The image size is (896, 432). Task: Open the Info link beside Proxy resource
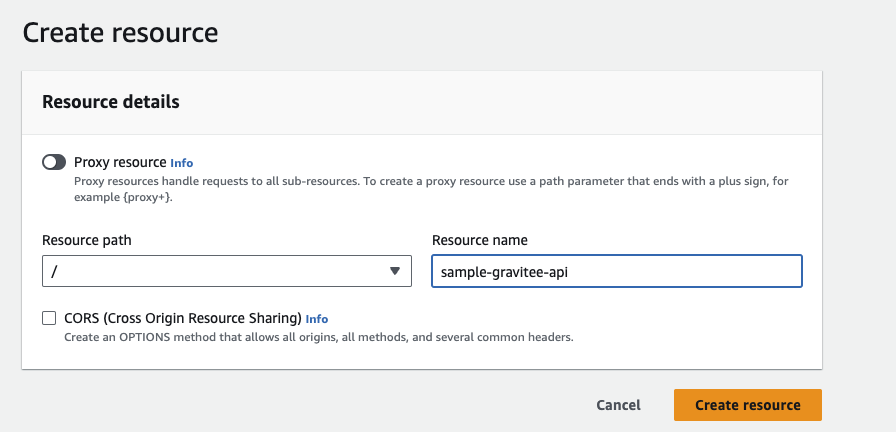click(182, 163)
